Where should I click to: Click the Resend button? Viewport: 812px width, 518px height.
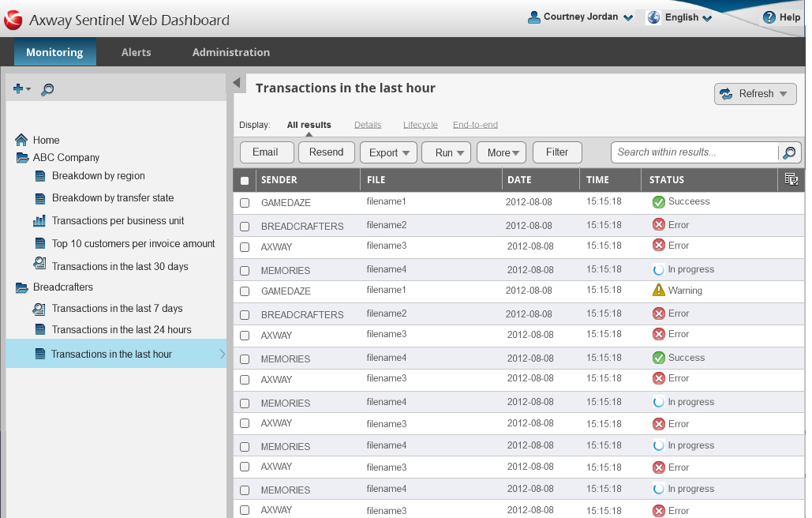pyautogui.click(x=326, y=152)
